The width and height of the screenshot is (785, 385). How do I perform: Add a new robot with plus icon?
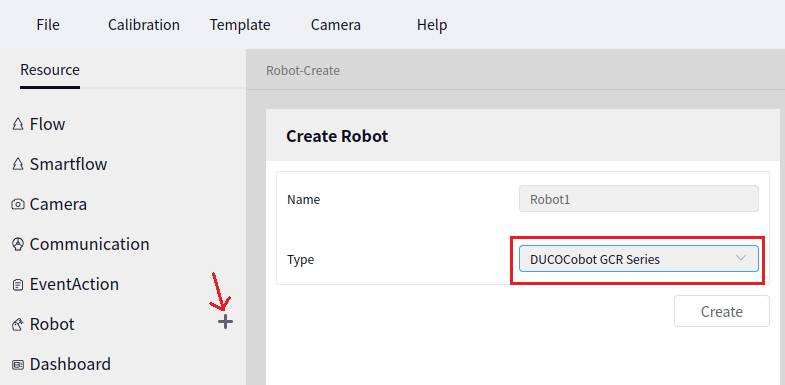point(225,322)
